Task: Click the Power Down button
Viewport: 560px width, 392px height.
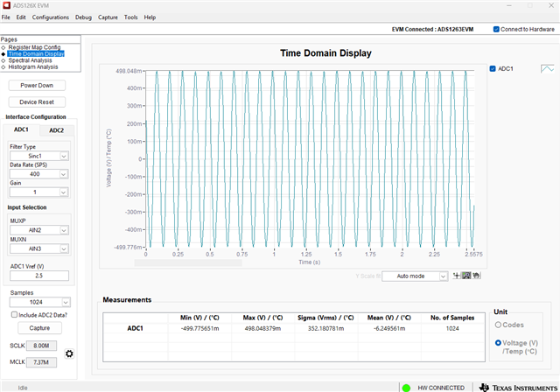Action: click(x=37, y=86)
